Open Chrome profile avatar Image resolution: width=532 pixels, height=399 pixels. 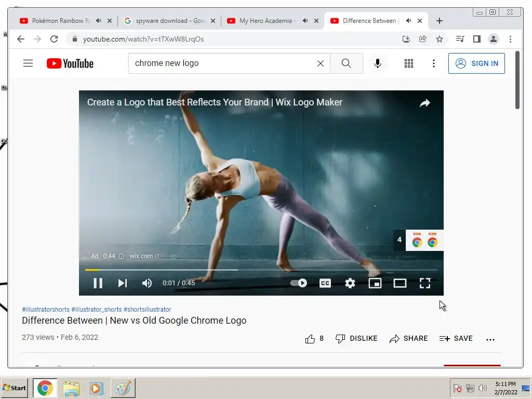pos(494,39)
